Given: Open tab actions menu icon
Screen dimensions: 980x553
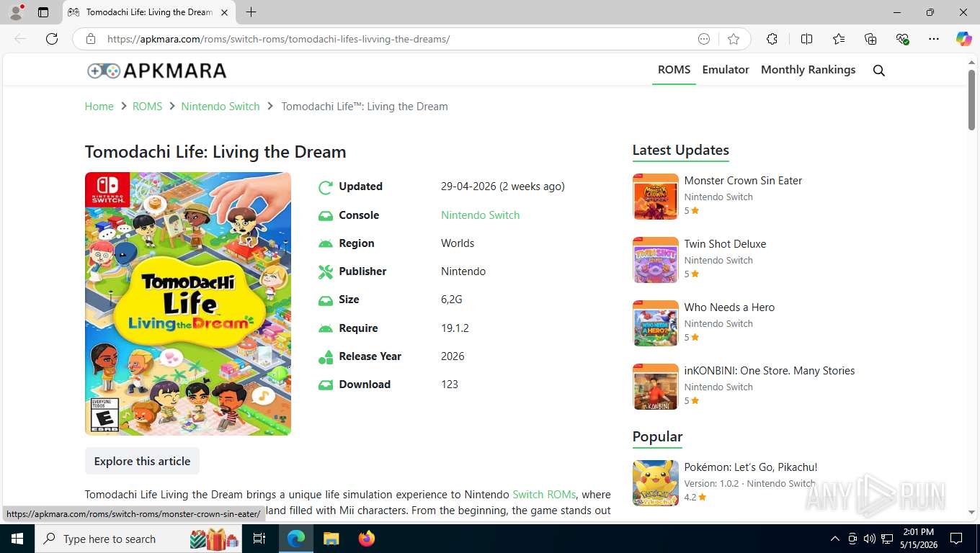Looking at the screenshot, I should pos(43,12).
